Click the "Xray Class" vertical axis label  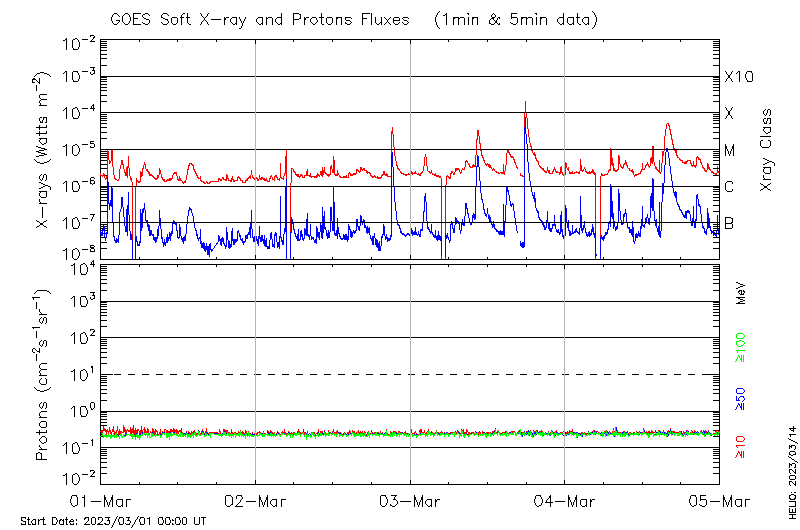(x=767, y=150)
